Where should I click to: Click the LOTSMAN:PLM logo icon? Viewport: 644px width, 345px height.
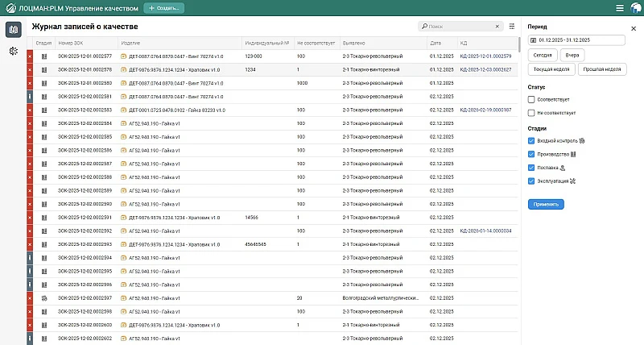(11, 8)
